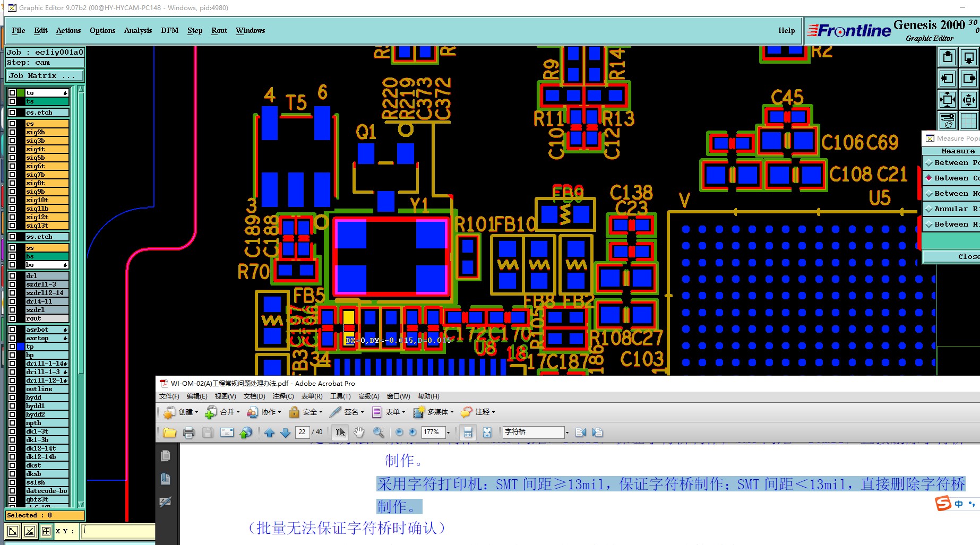Click Acrobat fit page icon
Image resolution: width=980 pixels, height=545 pixels.
487,432
